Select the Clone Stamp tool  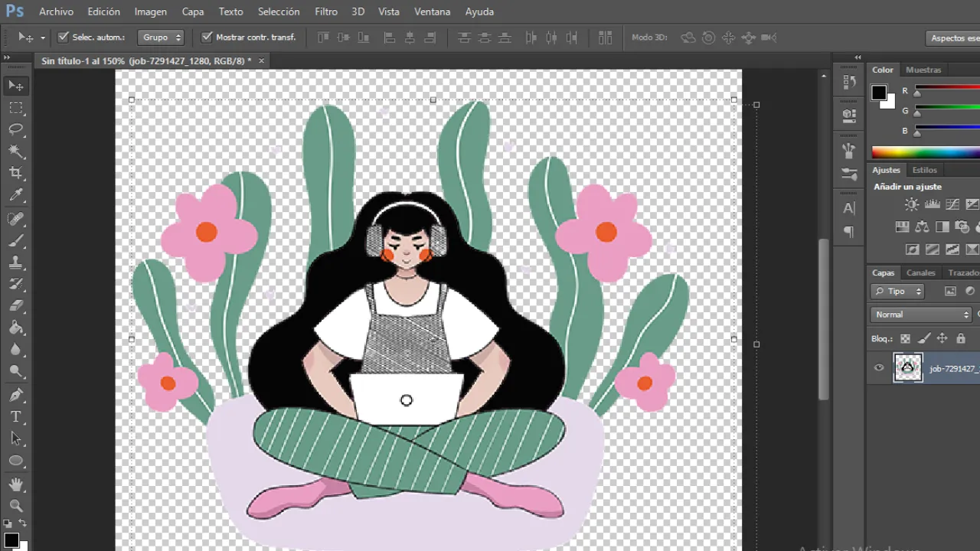pos(16,262)
